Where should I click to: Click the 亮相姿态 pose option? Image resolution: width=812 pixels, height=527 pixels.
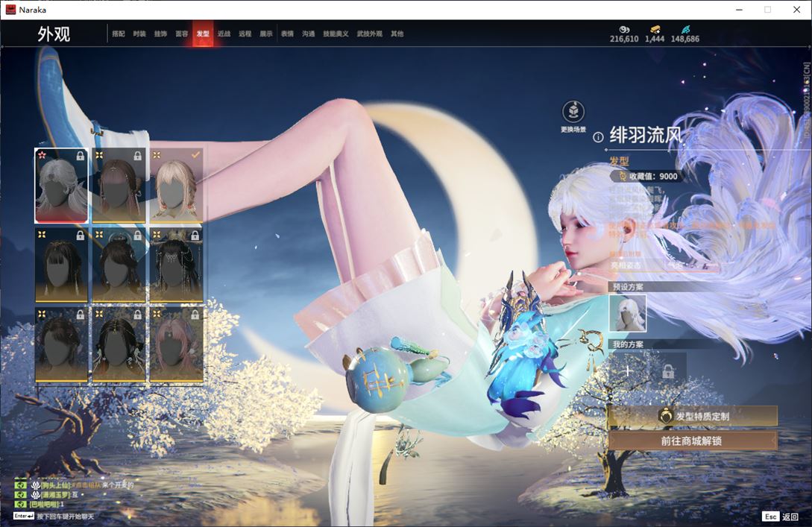626,265
